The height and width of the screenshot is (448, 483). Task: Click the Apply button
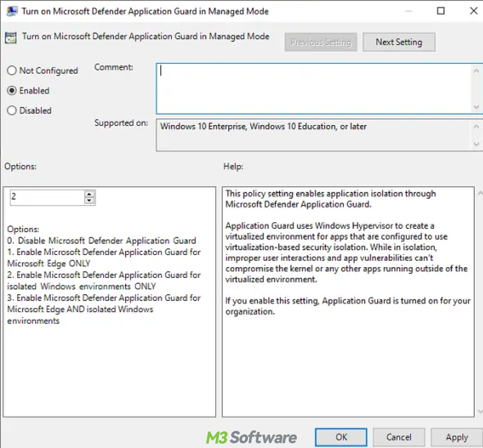457,437
